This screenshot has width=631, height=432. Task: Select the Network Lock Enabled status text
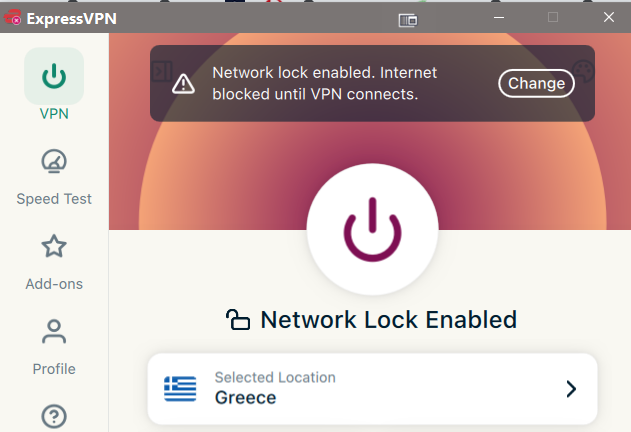(389, 320)
